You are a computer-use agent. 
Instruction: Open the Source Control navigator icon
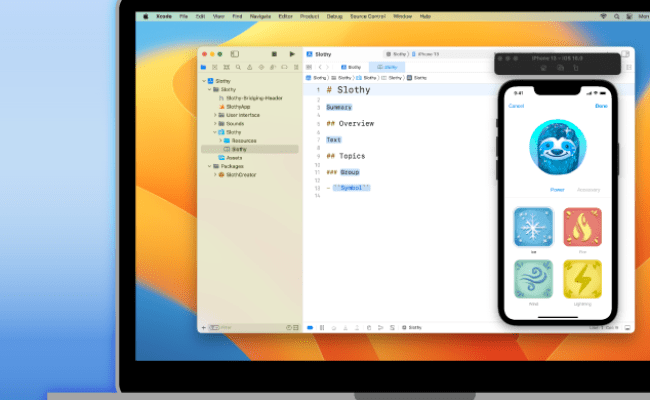[215, 67]
